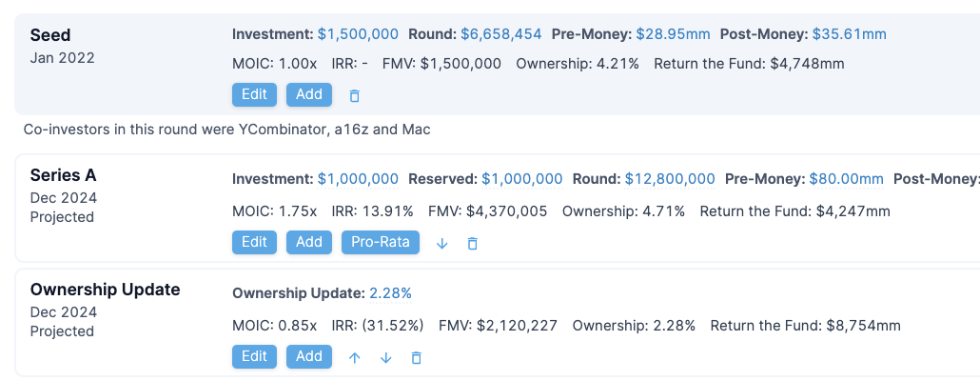Edit the Seed round
The image size is (980, 381).
pyautogui.click(x=254, y=94)
